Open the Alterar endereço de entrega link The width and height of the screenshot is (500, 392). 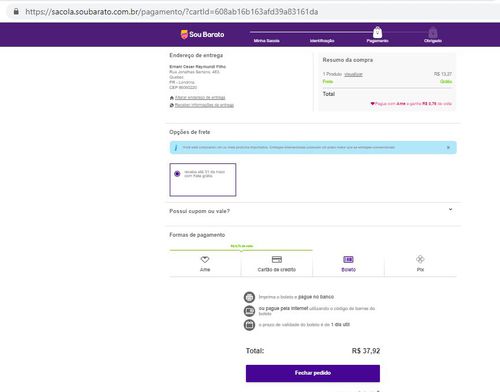pyautogui.click(x=200, y=98)
